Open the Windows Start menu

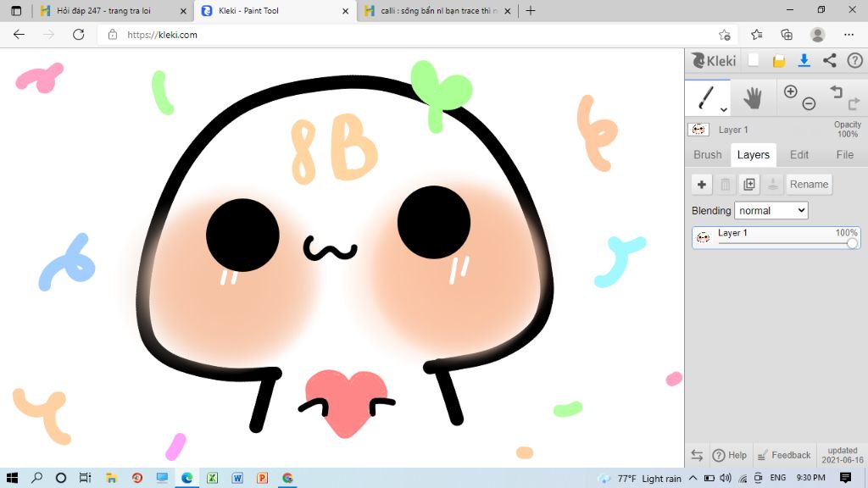[12, 478]
